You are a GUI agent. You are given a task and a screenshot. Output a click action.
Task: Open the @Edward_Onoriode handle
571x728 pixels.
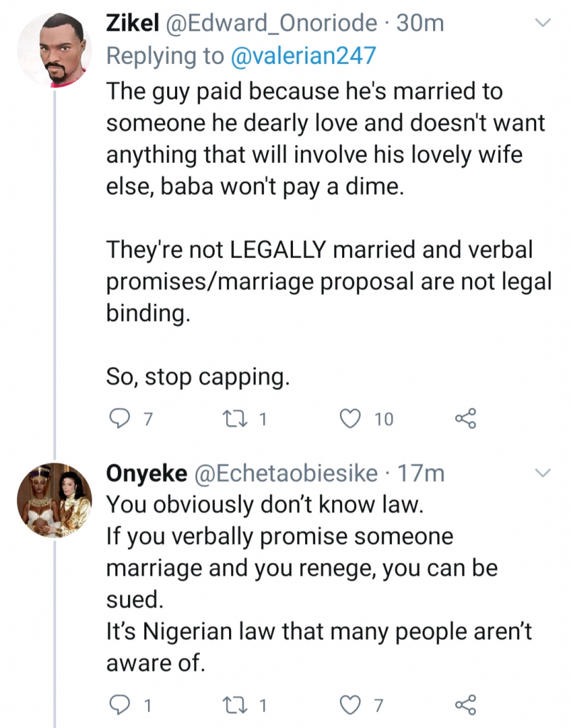point(271,23)
